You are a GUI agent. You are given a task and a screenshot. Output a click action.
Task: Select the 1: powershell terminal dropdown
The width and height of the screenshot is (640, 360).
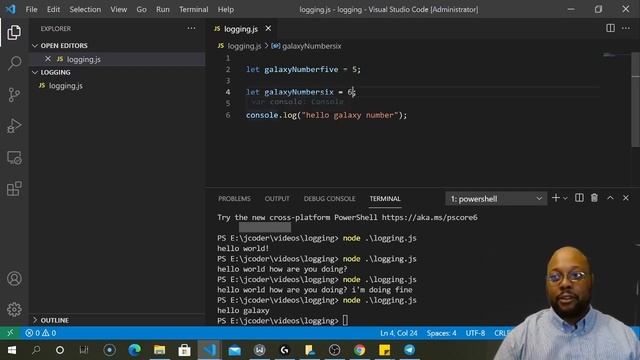[496, 199]
